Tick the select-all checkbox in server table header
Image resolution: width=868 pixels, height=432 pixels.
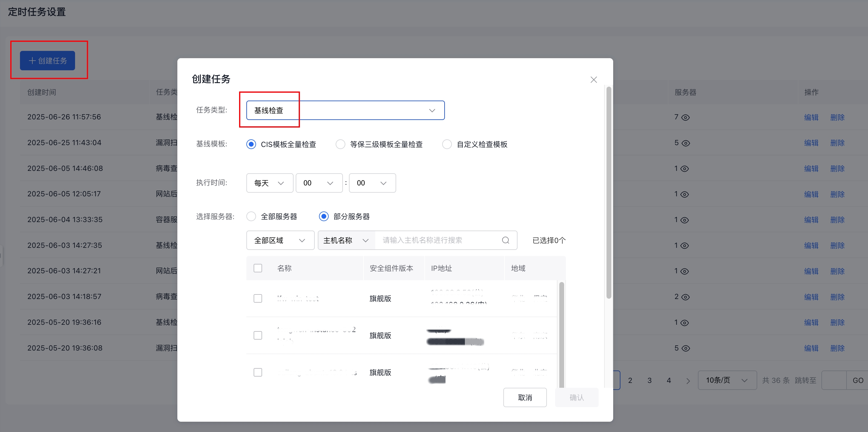(x=258, y=268)
